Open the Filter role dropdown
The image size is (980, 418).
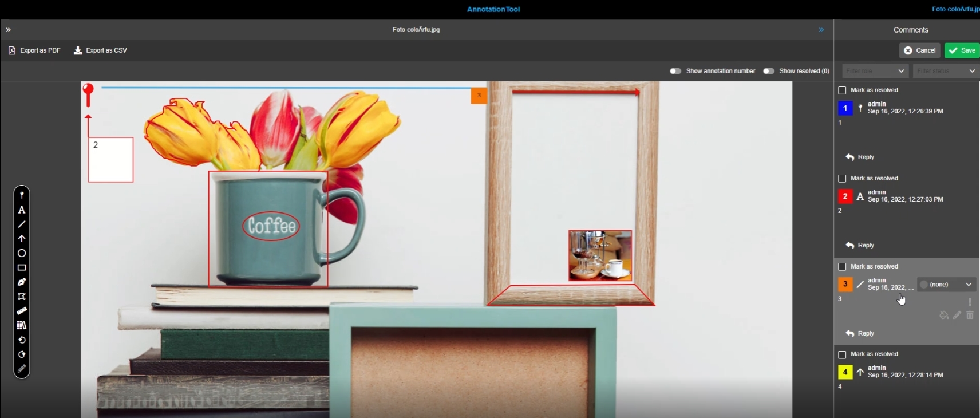tap(875, 71)
